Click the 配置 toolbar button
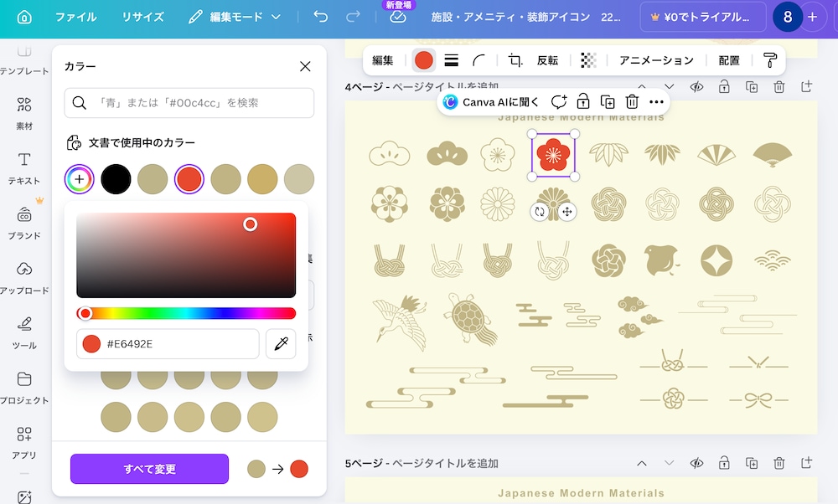This screenshot has width=838, height=504. point(729,60)
